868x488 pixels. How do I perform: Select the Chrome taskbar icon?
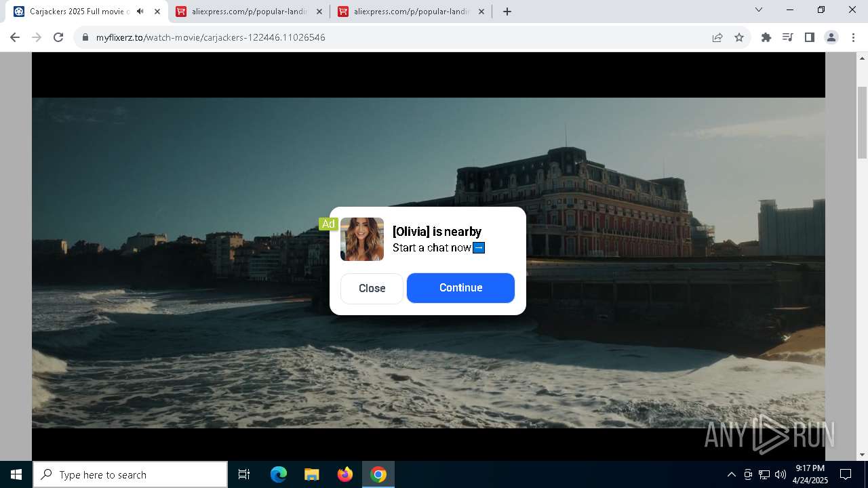click(378, 474)
